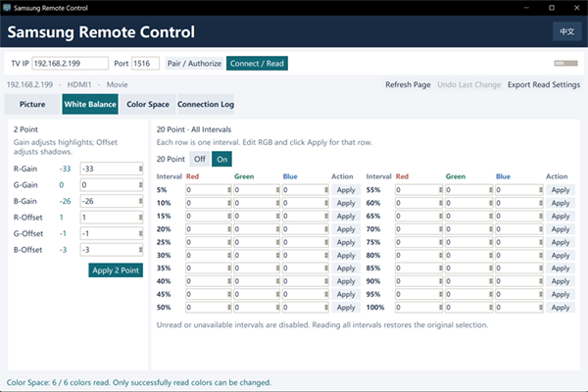Select the White Balance tab

click(90, 104)
